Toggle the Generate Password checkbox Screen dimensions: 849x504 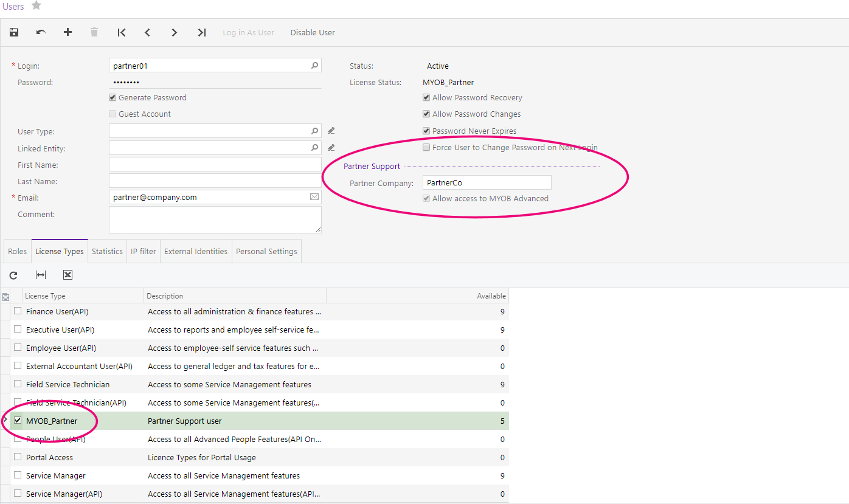pos(113,97)
